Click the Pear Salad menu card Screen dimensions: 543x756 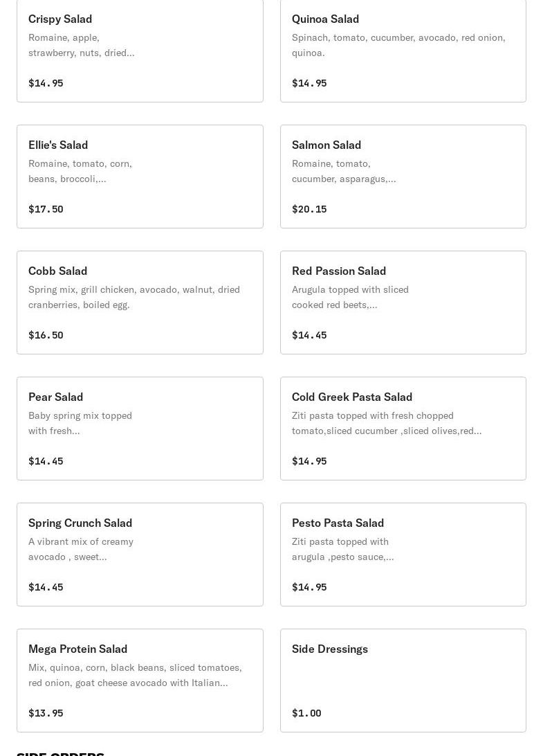140,428
